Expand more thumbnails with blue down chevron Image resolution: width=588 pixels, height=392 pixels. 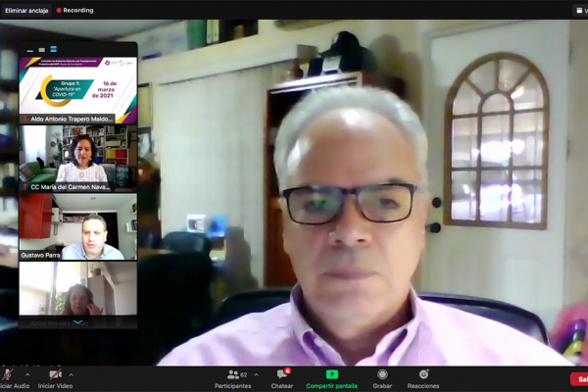click(78, 321)
